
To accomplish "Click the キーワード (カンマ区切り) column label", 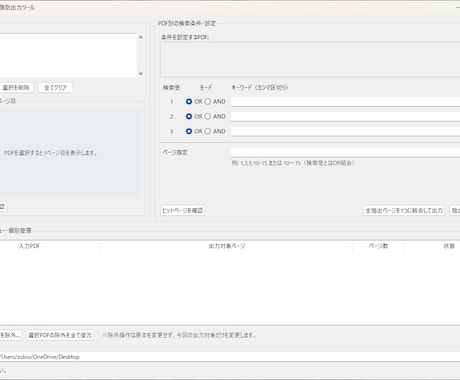I will (x=260, y=88).
